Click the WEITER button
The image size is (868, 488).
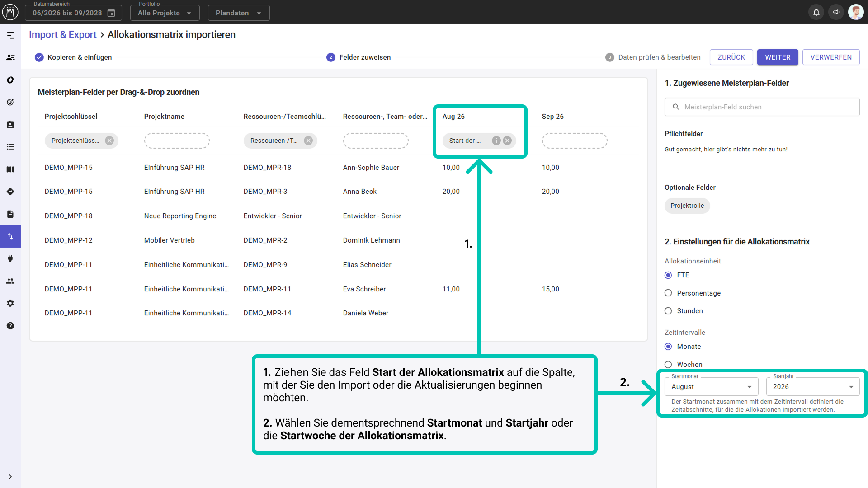click(778, 57)
